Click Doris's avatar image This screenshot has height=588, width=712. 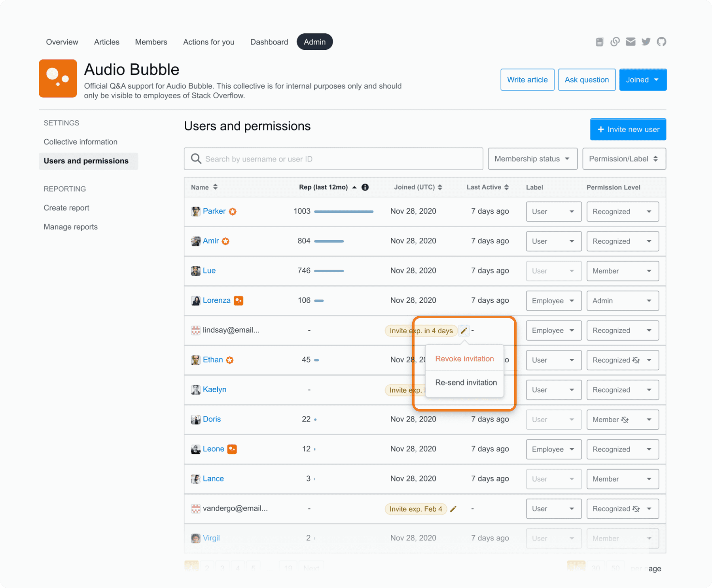[195, 419]
